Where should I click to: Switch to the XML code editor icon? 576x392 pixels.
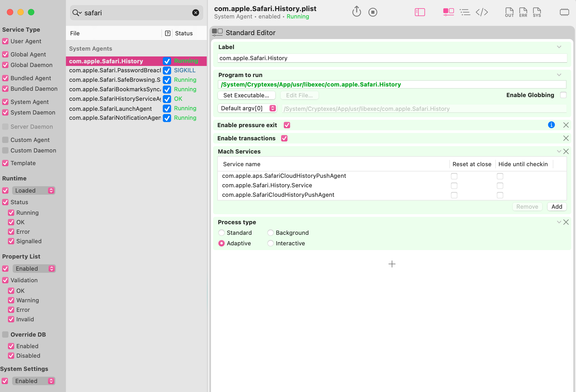coord(482,12)
